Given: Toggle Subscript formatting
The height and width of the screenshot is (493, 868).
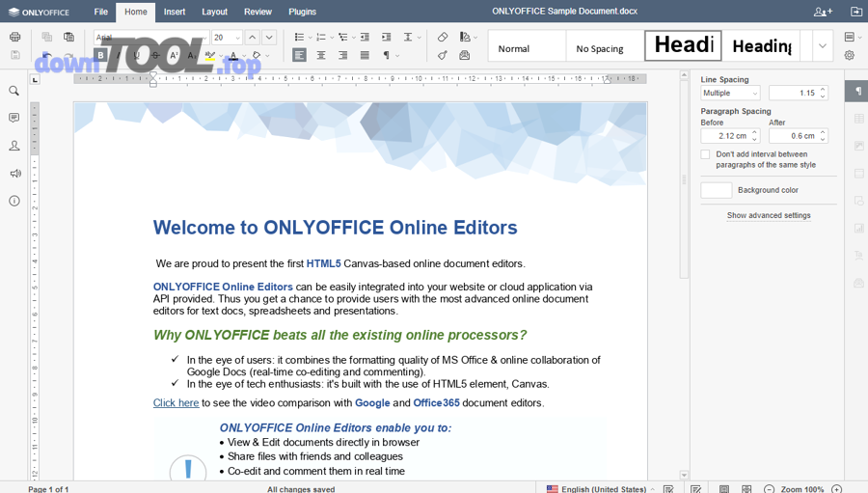Looking at the screenshot, I should pos(192,55).
